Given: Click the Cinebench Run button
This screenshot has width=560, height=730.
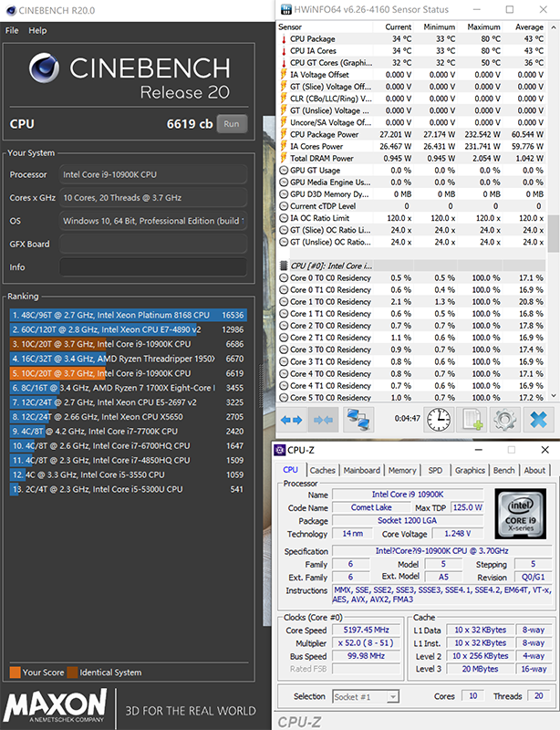Looking at the screenshot, I should click(232, 124).
